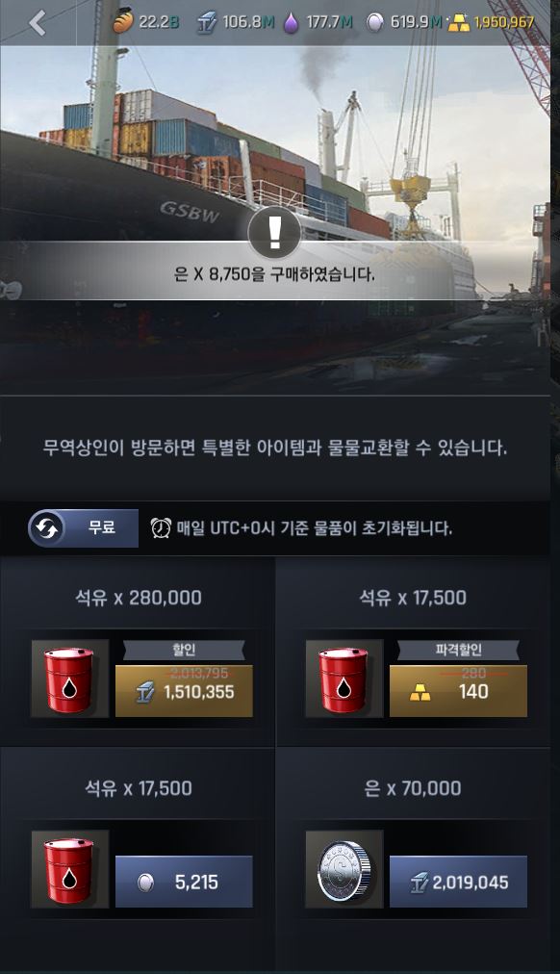The height and width of the screenshot is (974, 560).
Task: Tap the 은 x 70,000 item title
Action: pos(412,788)
